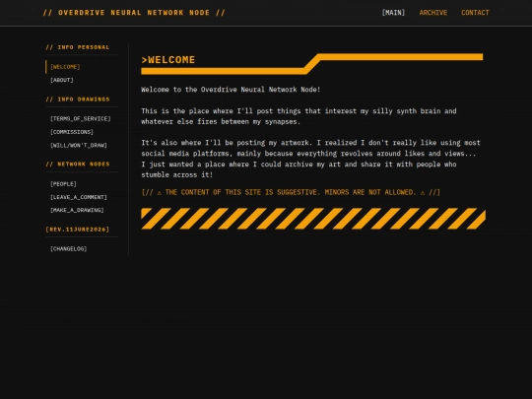Click the 'Welcome to the Overdrive Neural Network Node!' line
532x399 pixels.
coord(231,90)
